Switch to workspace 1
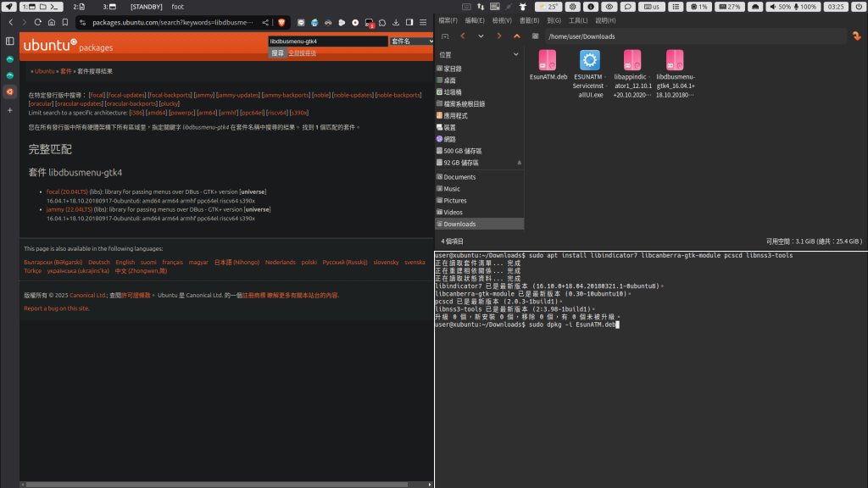Viewport: 868px width, 488px height. tap(41, 7)
